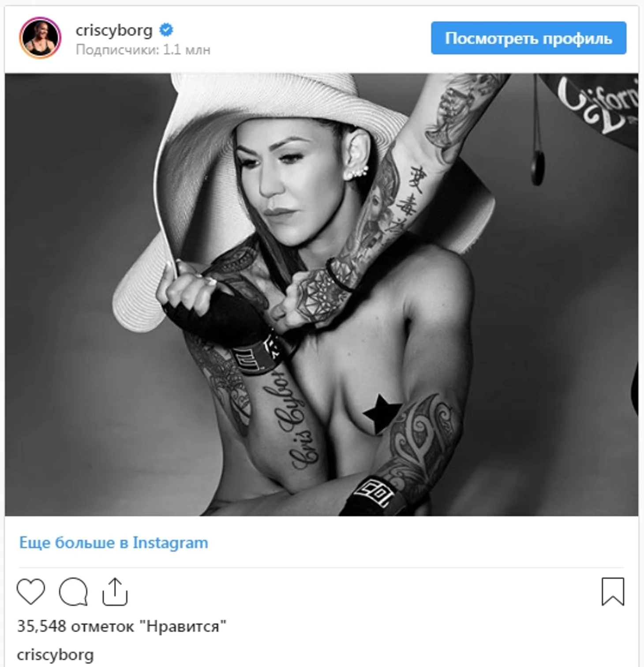Click the logo wristband at the photo bottom
The image size is (644, 667).
[374, 494]
